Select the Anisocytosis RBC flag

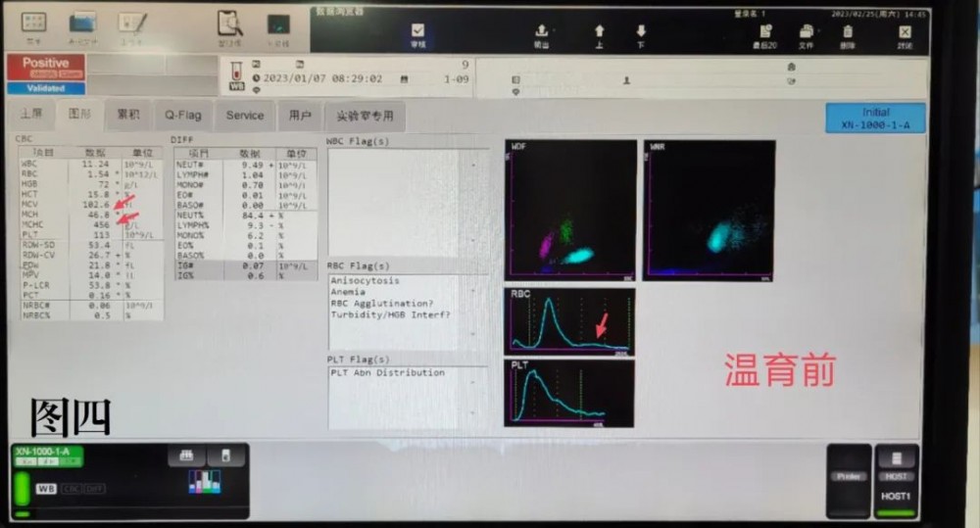(365, 280)
